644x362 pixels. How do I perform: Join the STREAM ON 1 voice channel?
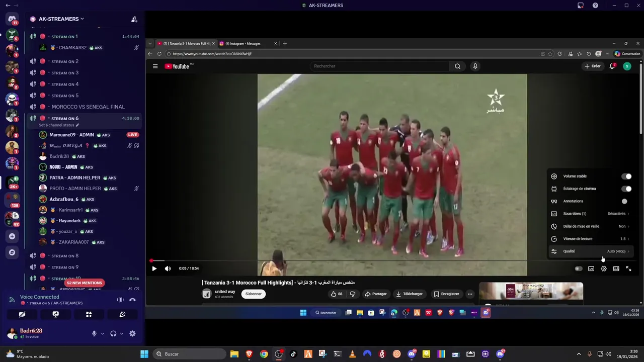(x=83, y=36)
